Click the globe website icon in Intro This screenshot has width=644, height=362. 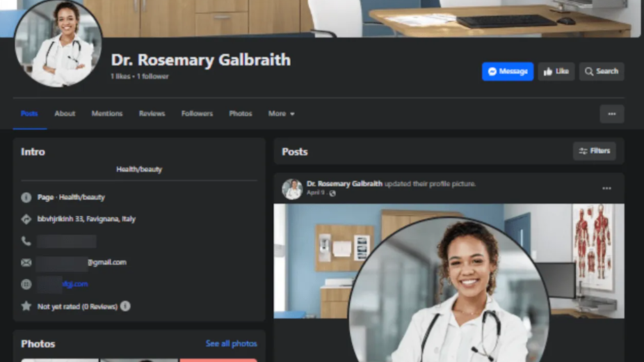(26, 284)
